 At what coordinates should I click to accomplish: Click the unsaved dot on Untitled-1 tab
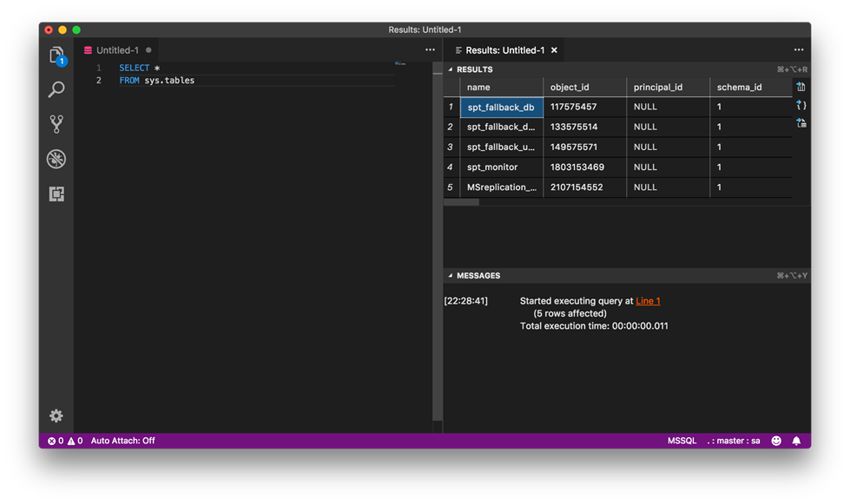pyautogui.click(x=148, y=50)
